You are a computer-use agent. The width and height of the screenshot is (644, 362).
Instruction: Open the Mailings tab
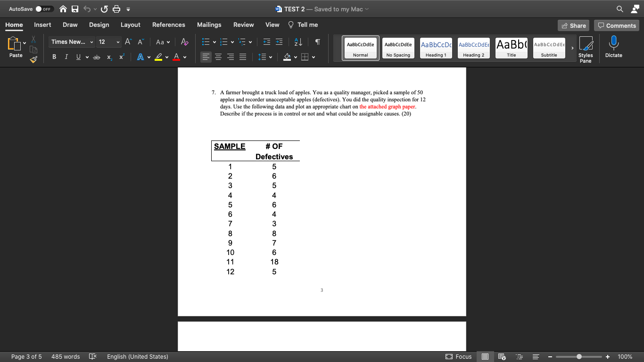(x=209, y=25)
